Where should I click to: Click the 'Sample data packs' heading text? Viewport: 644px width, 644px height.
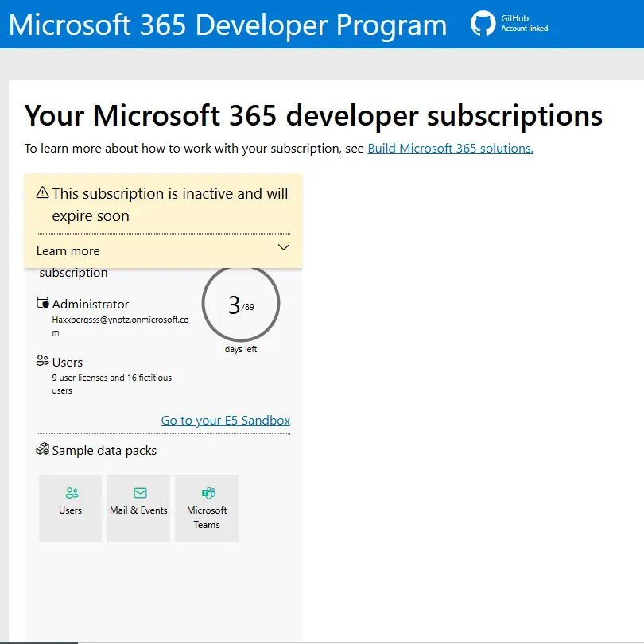click(x=104, y=451)
